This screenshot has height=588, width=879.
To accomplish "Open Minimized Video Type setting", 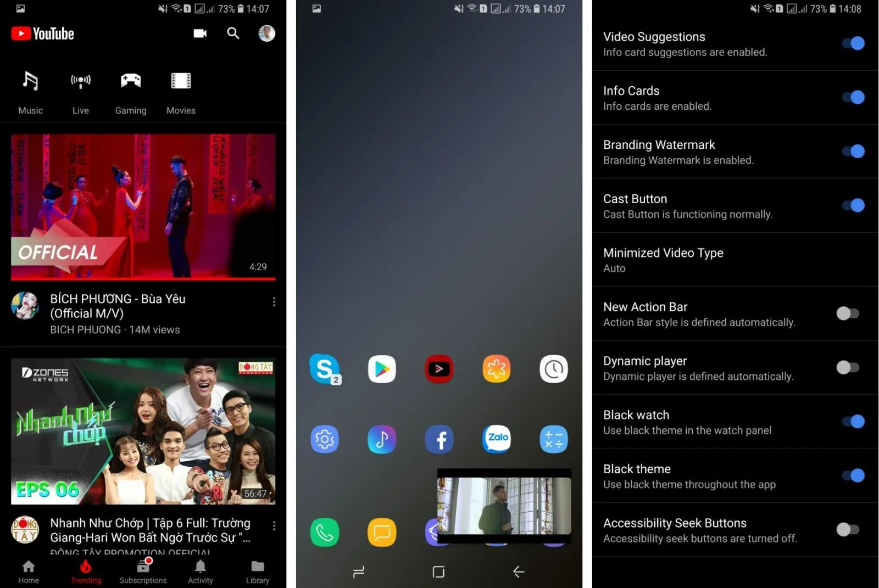I will pyautogui.click(x=735, y=260).
